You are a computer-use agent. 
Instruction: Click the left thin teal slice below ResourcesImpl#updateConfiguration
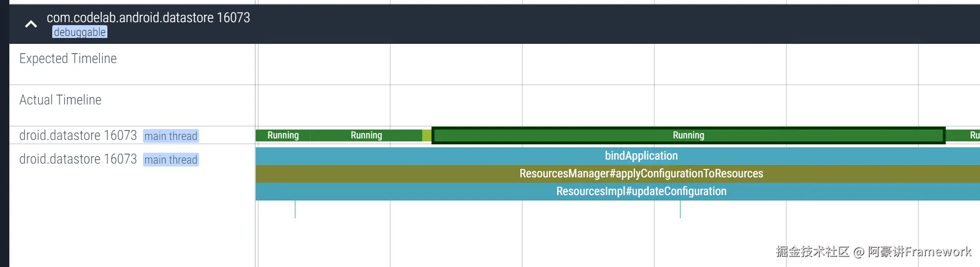coord(295,209)
